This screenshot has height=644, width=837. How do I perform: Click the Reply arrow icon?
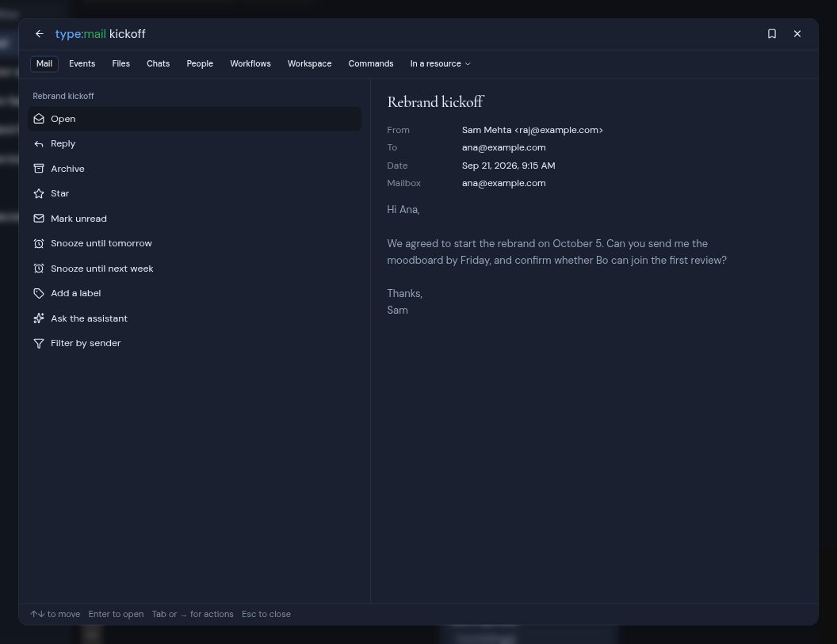tap(39, 144)
